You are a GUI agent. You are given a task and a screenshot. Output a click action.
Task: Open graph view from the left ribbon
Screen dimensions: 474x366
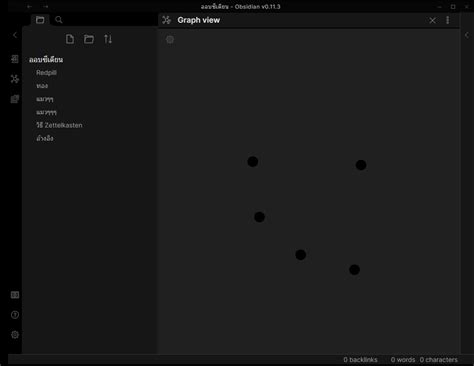[x=15, y=79]
